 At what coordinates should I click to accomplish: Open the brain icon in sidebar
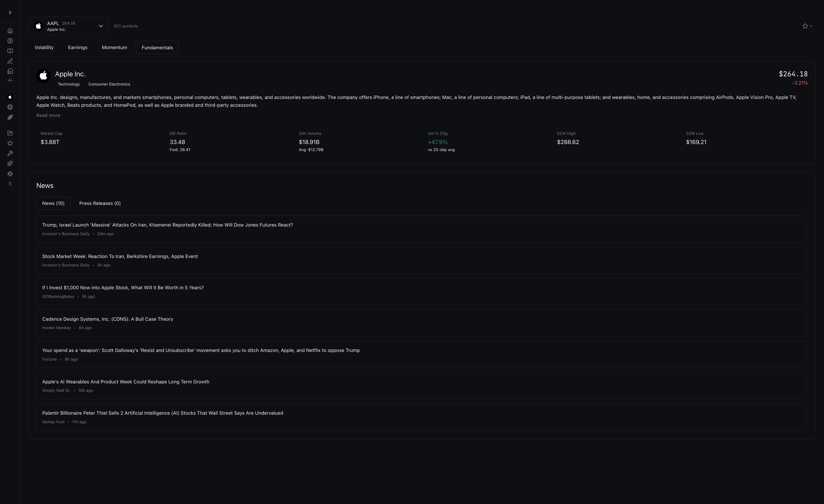click(10, 41)
